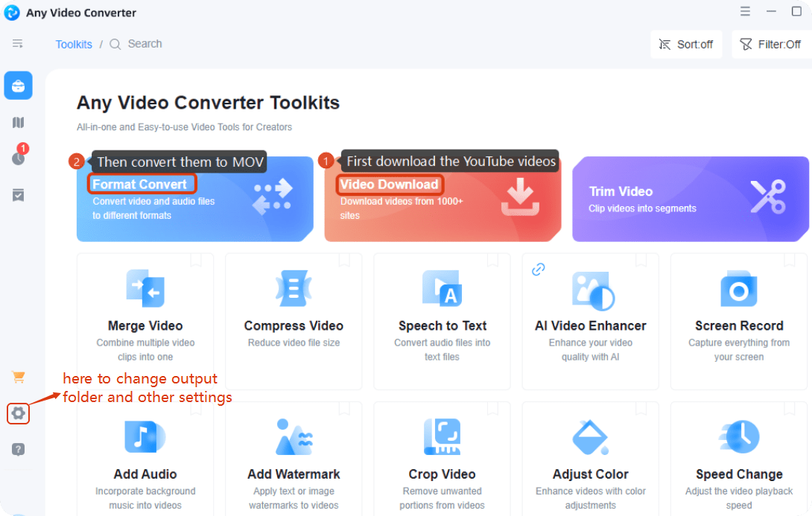
Task: Open the workflow map sidebar icon
Action: click(19, 122)
